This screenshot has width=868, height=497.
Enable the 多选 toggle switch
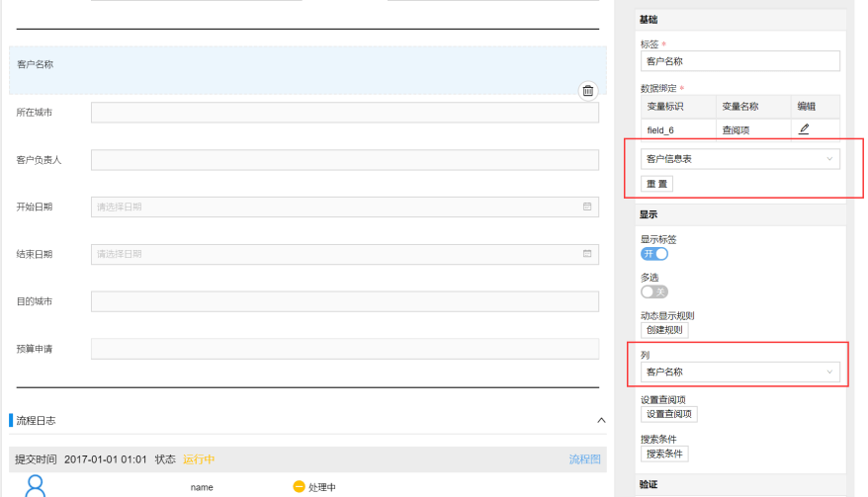pyautogui.click(x=654, y=291)
